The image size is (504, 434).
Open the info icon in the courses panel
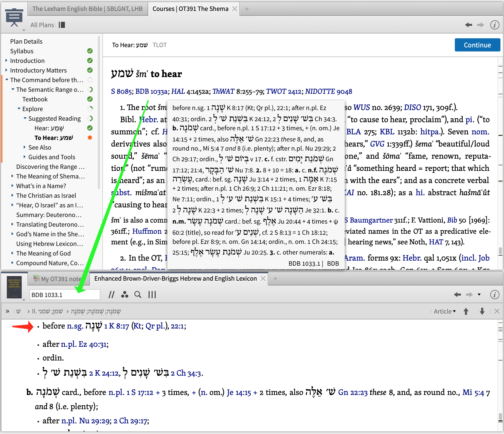coord(495,25)
